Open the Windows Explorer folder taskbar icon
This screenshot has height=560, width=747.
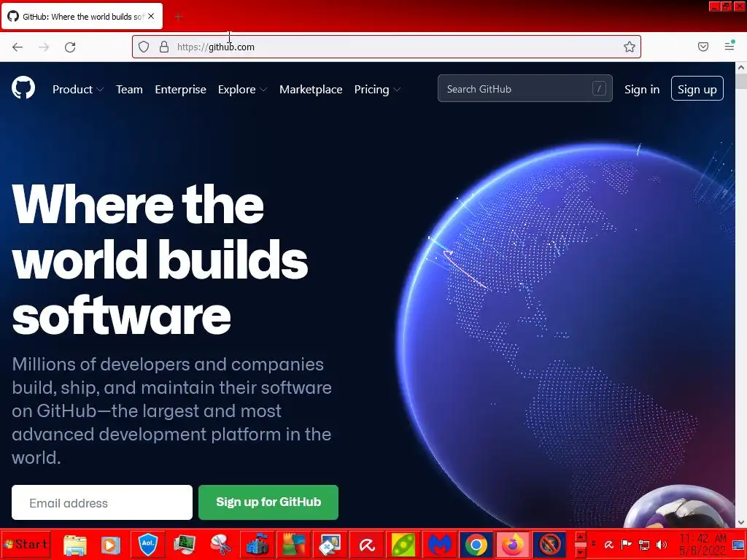pyautogui.click(x=75, y=544)
